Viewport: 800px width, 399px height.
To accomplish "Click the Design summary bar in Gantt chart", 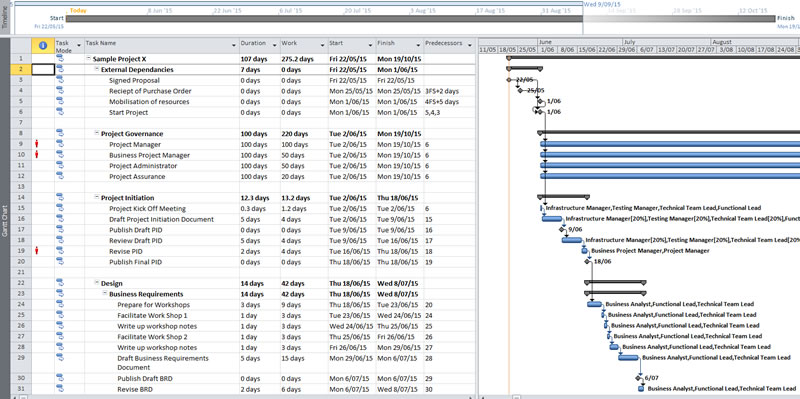I will tap(615, 282).
